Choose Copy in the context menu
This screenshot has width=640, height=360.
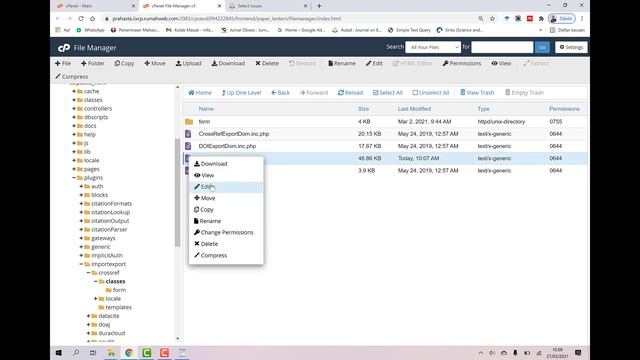pyautogui.click(x=226, y=209)
